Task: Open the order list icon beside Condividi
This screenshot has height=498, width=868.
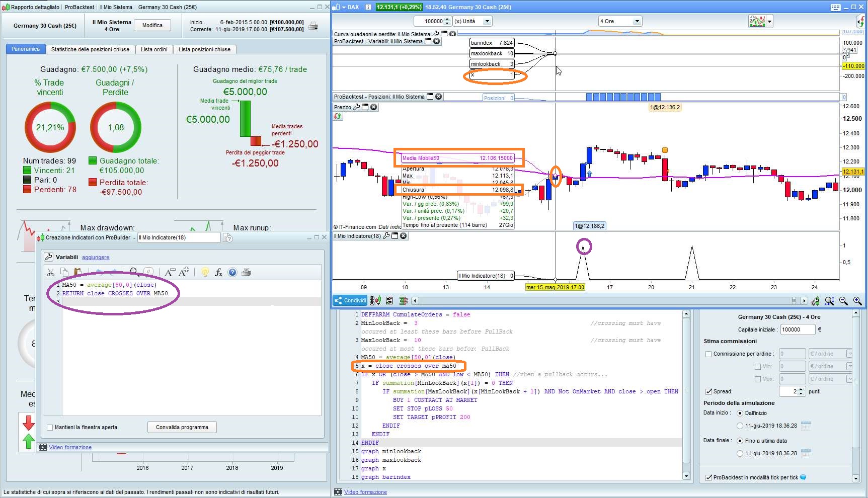Action: point(389,301)
